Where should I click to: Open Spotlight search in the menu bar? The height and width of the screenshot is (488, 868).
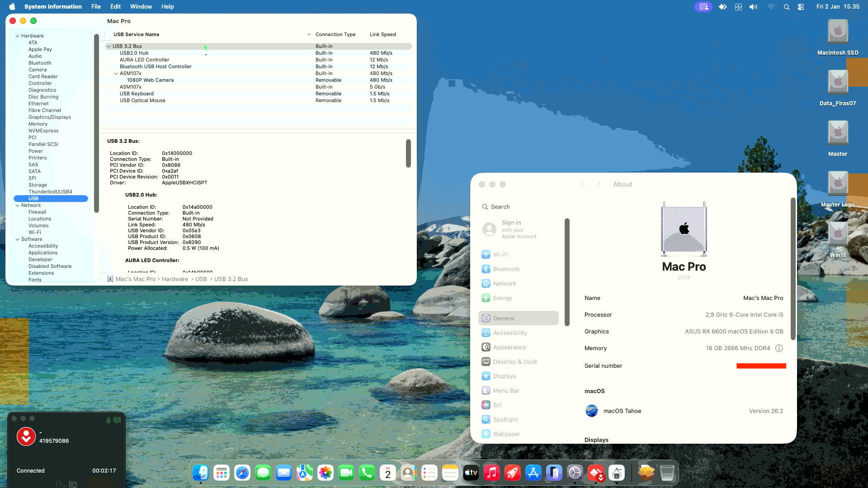[787, 7]
